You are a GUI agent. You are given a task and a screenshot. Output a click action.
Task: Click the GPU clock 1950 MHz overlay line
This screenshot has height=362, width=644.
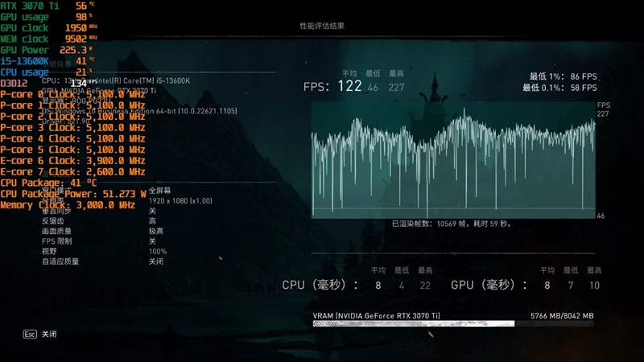tap(49, 28)
